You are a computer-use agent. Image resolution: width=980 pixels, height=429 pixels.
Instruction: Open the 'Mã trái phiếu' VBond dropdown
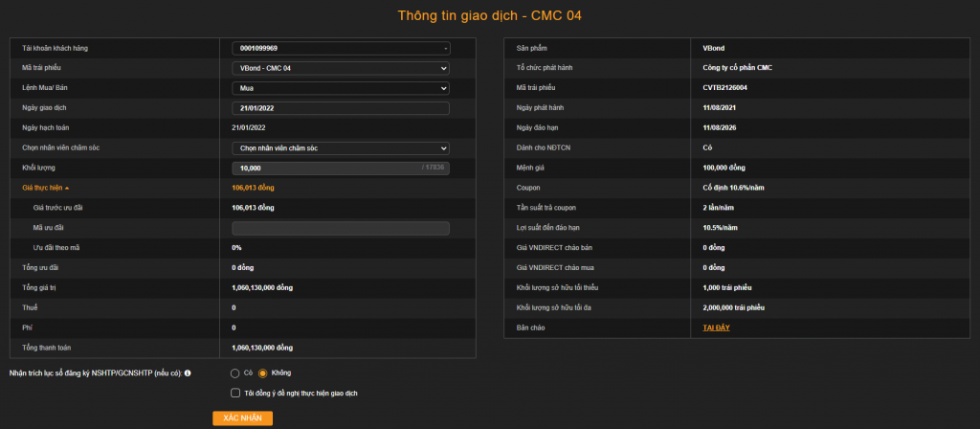coord(341,68)
